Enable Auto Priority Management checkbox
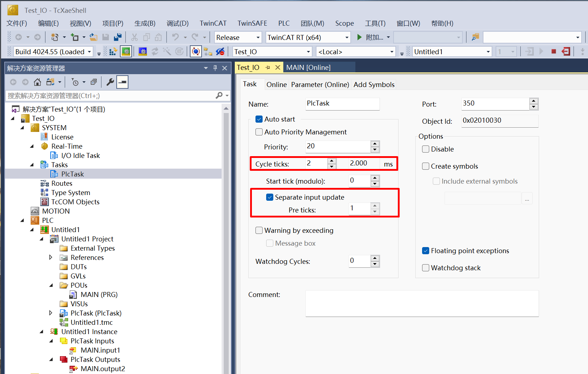 point(259,132)
